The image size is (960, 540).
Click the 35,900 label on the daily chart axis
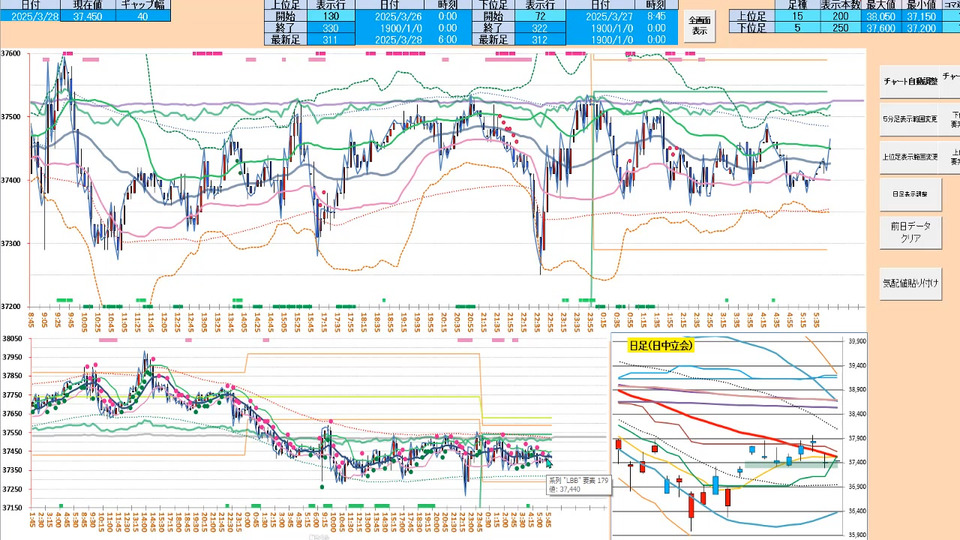coord(857,535)
